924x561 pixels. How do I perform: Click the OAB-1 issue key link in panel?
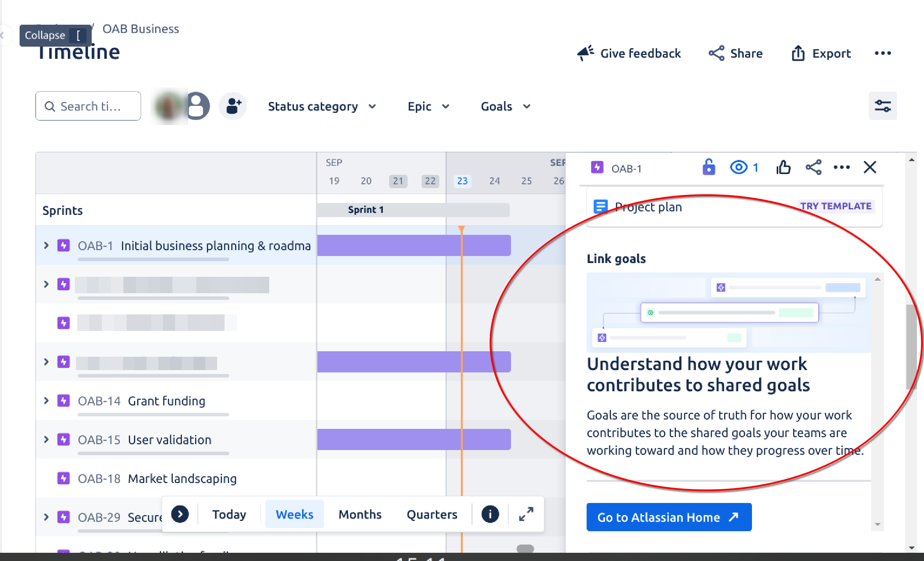click(x=626, y=169)
